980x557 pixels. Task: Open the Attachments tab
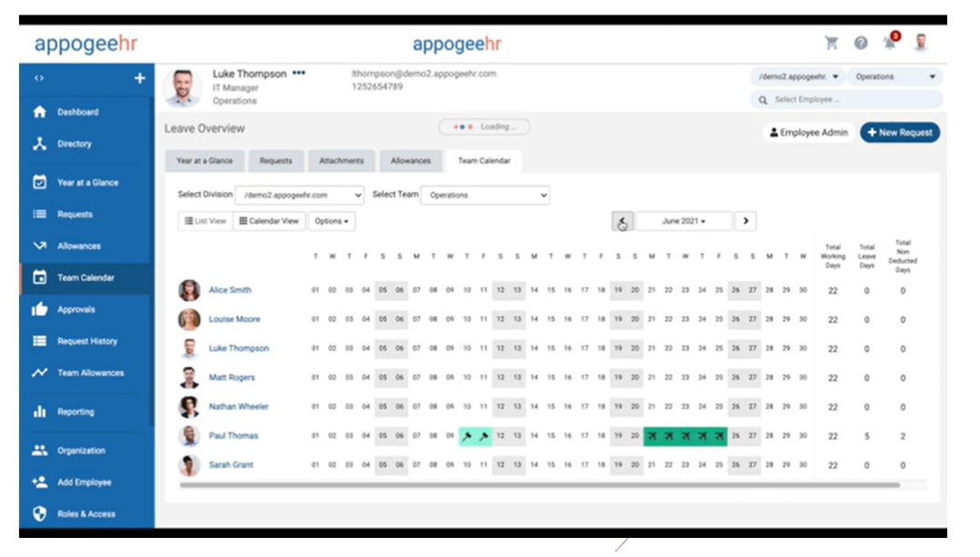[x=341, y=161]
